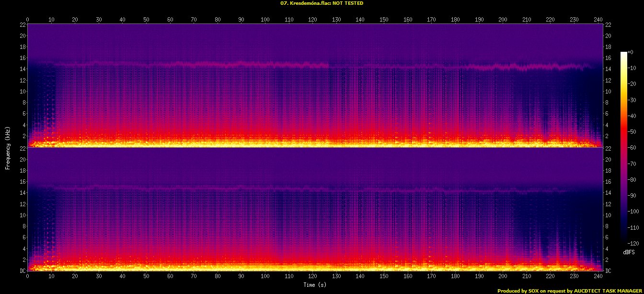Click the 0 tick on the bottom time axis

(x=28, y=276)
